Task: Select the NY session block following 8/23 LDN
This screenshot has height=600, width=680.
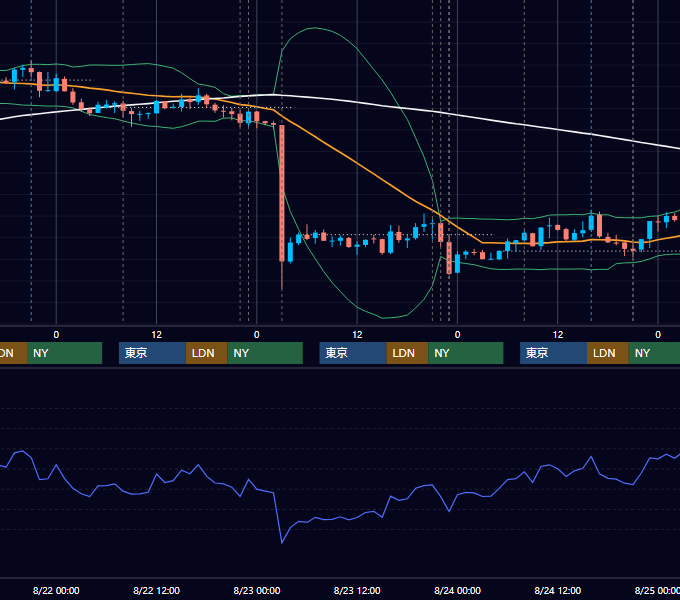Action: click(466, 353)
